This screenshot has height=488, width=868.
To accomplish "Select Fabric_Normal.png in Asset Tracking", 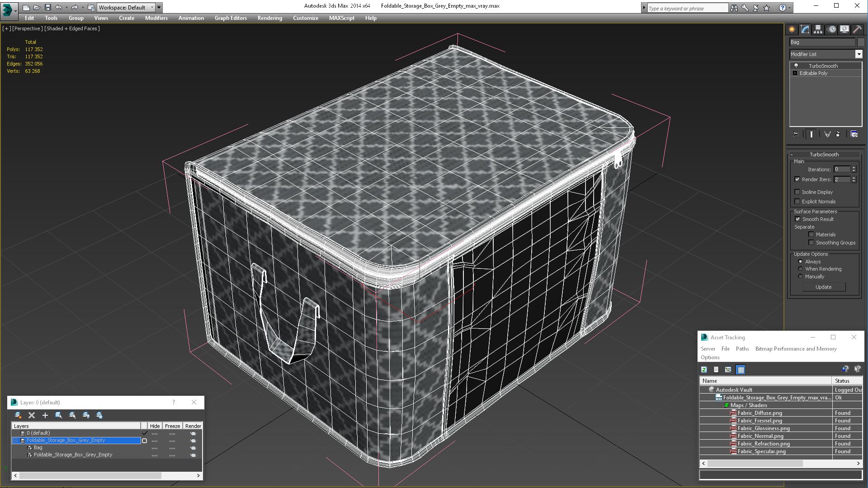I will point(760,436).
